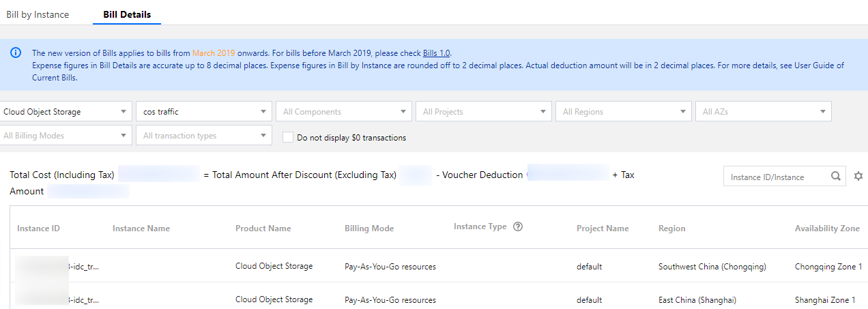This screenshot has width=868, height=309.
Task: Open the All AZs dropdown
Action: (x=763, y=112)
